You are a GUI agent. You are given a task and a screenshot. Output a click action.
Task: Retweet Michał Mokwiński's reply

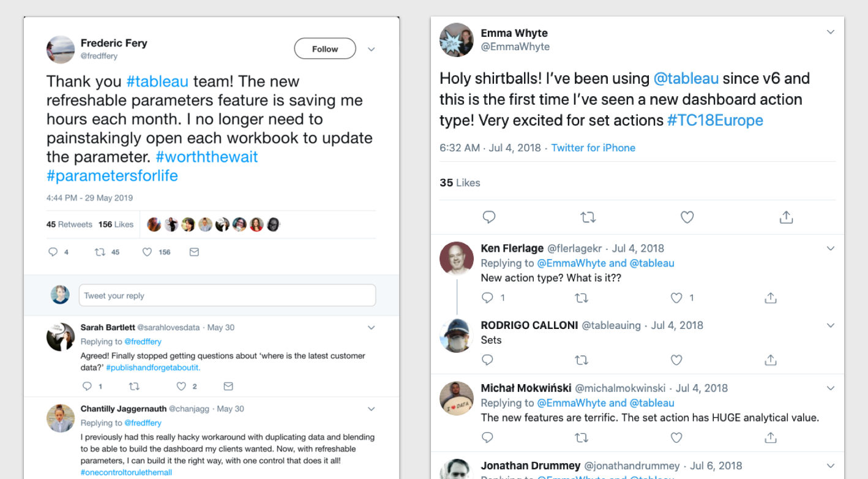pos(582,437)
